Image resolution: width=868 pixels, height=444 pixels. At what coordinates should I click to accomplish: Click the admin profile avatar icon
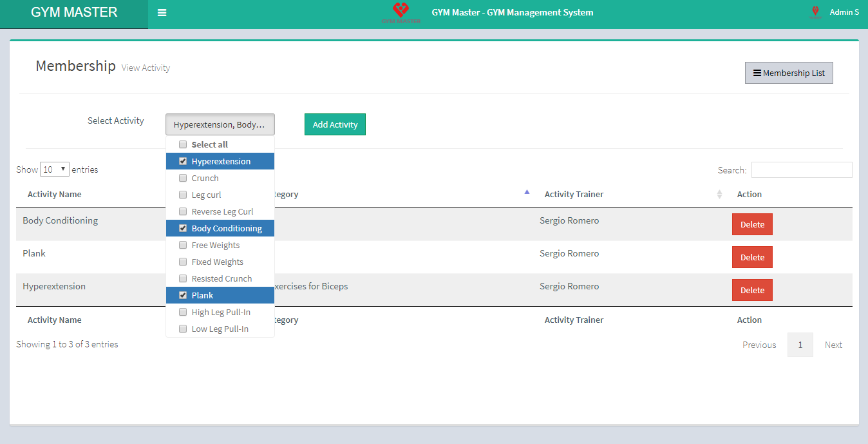pos(815,12)
